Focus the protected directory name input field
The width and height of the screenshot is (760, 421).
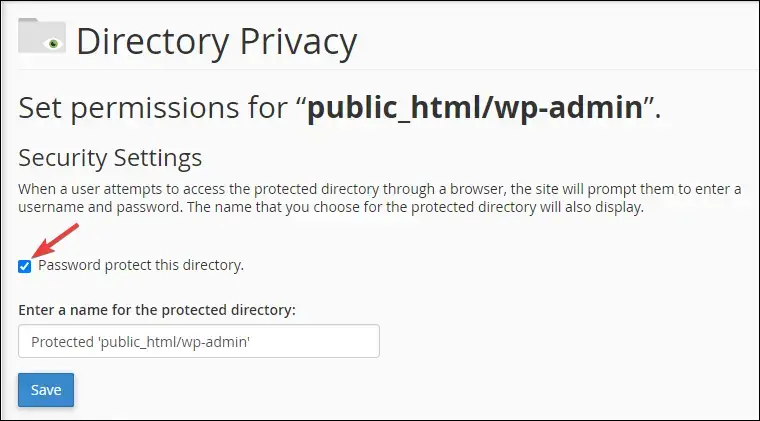[199, 341]
